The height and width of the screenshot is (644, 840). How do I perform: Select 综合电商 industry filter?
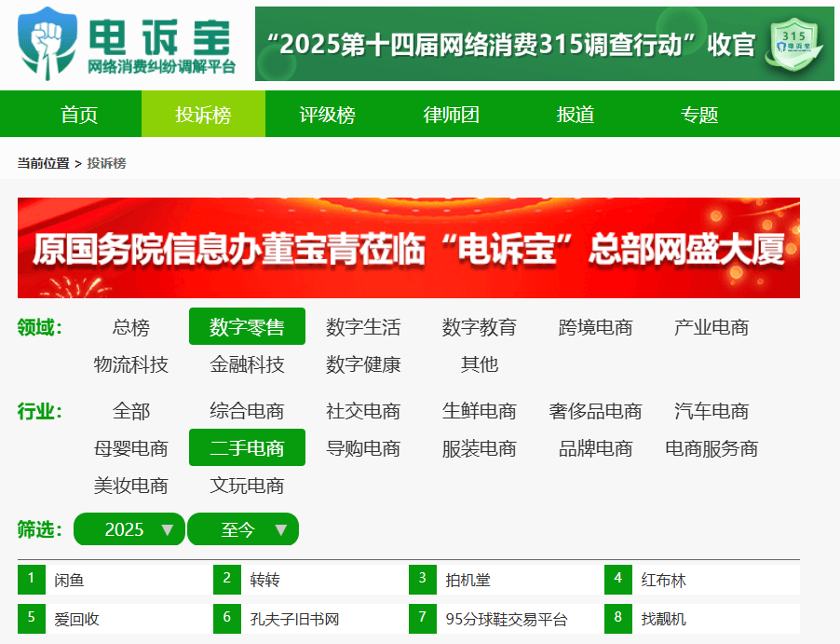247,411
